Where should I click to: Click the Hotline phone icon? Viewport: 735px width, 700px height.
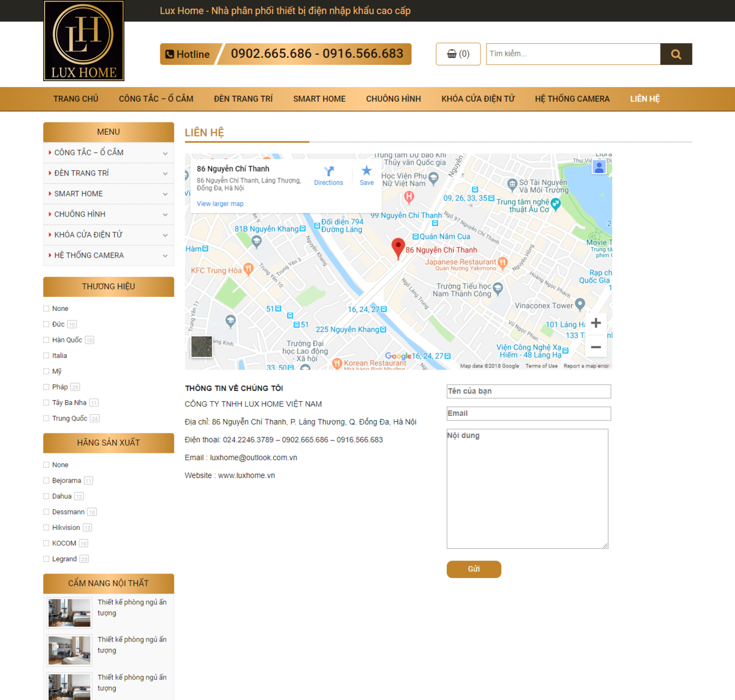click(170, 54)
